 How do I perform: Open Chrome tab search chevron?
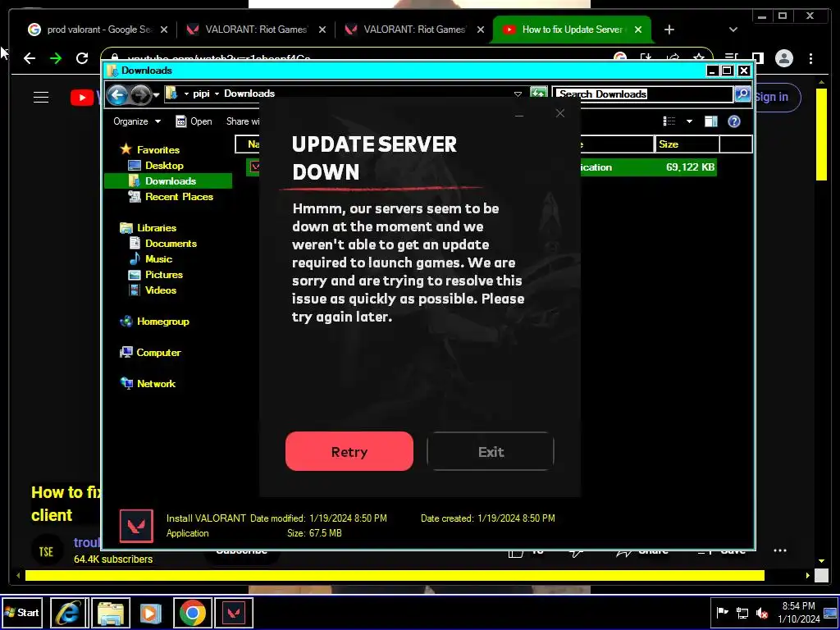pyautogui.click(x=733, y=30)
